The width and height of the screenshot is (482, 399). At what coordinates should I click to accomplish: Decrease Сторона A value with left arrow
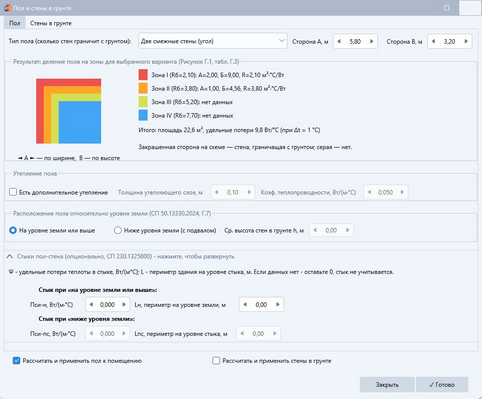coord(339,41)
